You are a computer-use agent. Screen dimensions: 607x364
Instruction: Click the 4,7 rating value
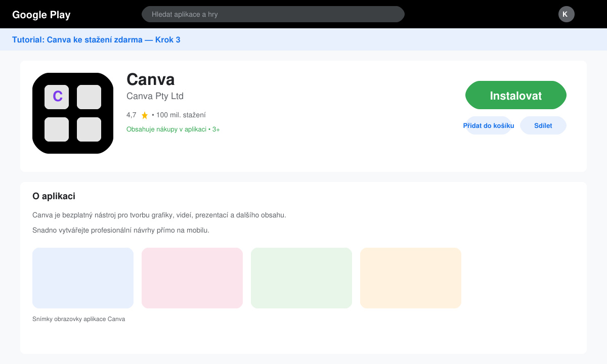tap(132, 115)
